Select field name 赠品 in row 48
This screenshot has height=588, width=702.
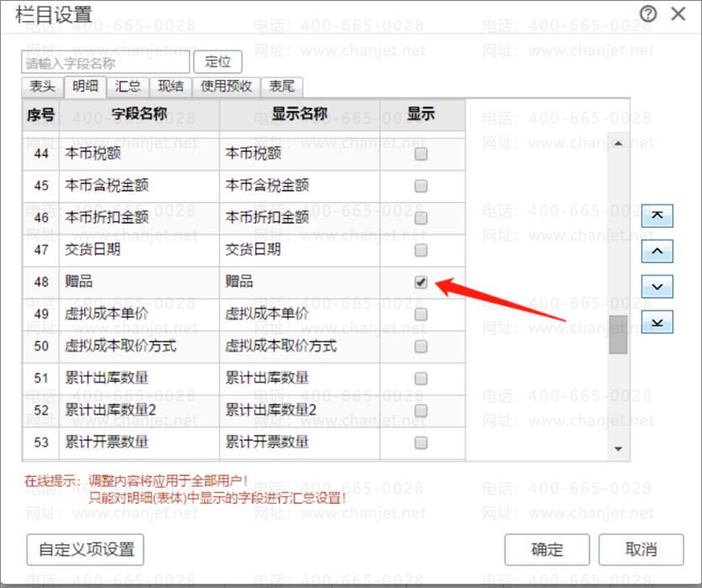click(x=139, y=282)
